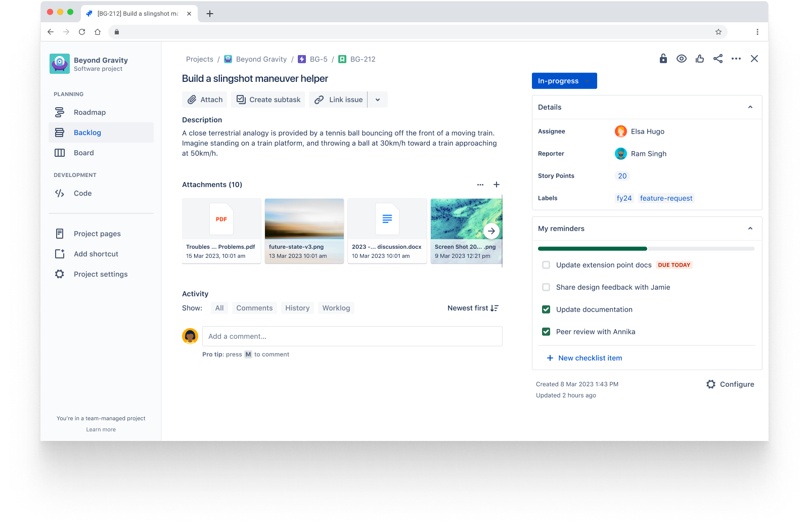Open the In-progress status dropdown
Screen dimensions: 809x532
(564, 81)
